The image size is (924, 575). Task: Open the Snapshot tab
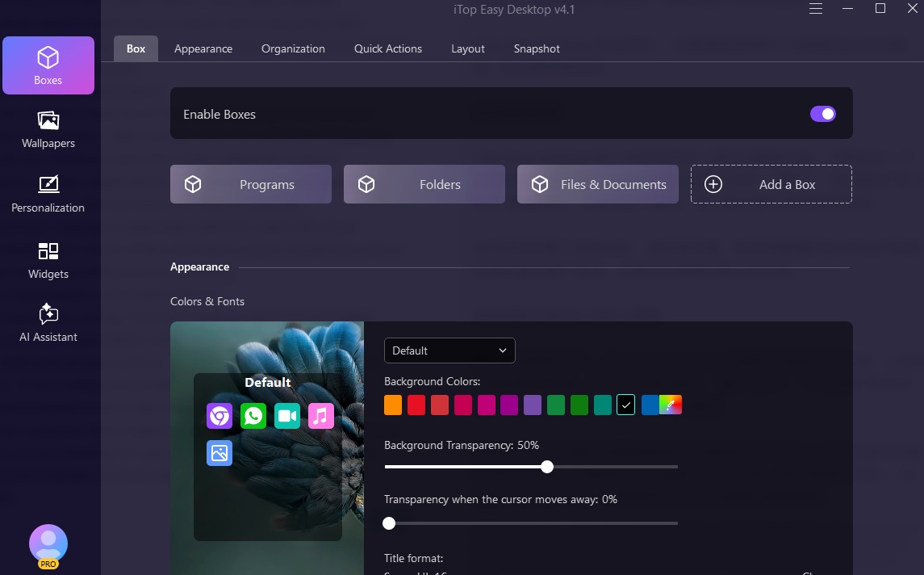[536, 48]
